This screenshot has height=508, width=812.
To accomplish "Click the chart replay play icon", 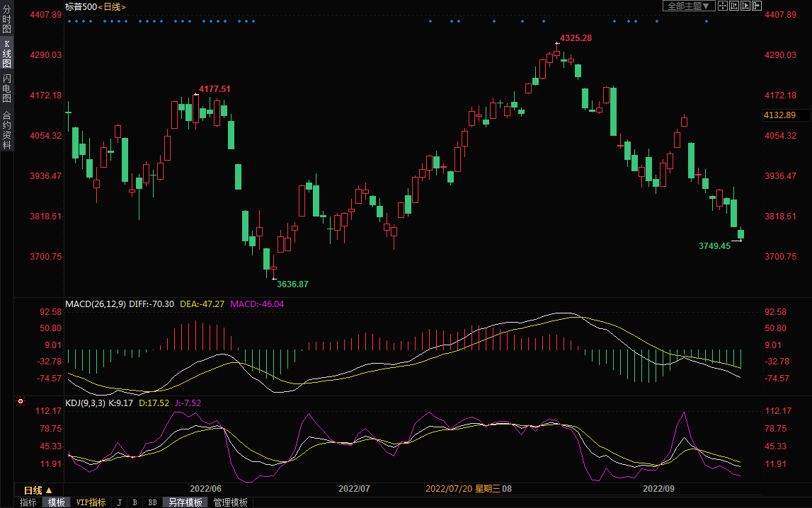I will 745,6.
